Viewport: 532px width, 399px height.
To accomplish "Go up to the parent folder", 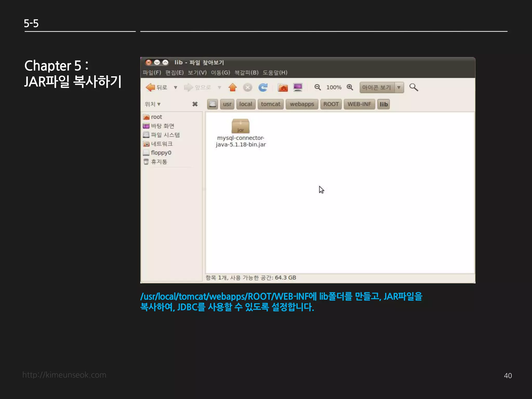I will point(233,87).
